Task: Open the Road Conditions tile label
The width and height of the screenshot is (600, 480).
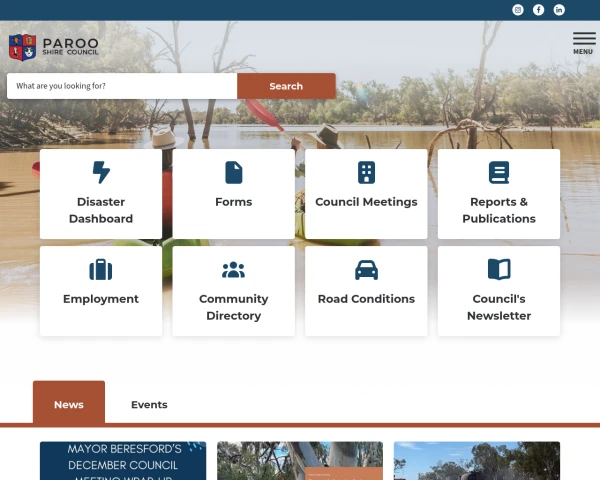Action: pyautogui.click(x=366, y=299)
